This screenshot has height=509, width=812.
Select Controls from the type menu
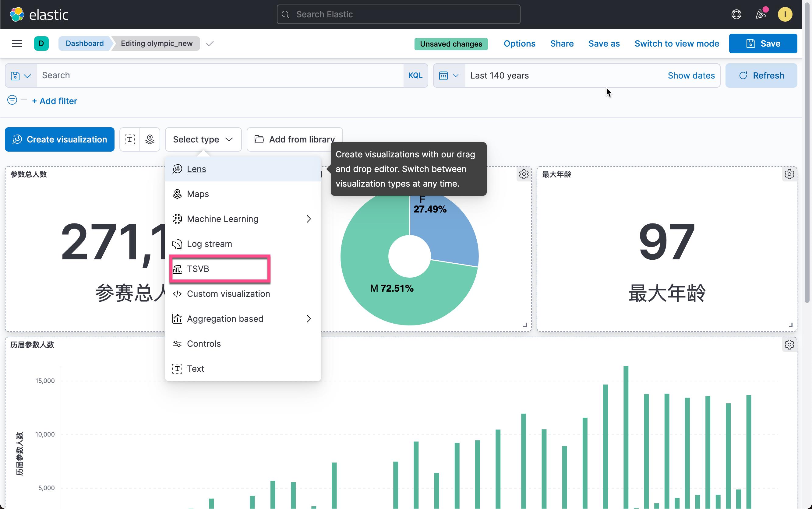[x=243, y=343]
